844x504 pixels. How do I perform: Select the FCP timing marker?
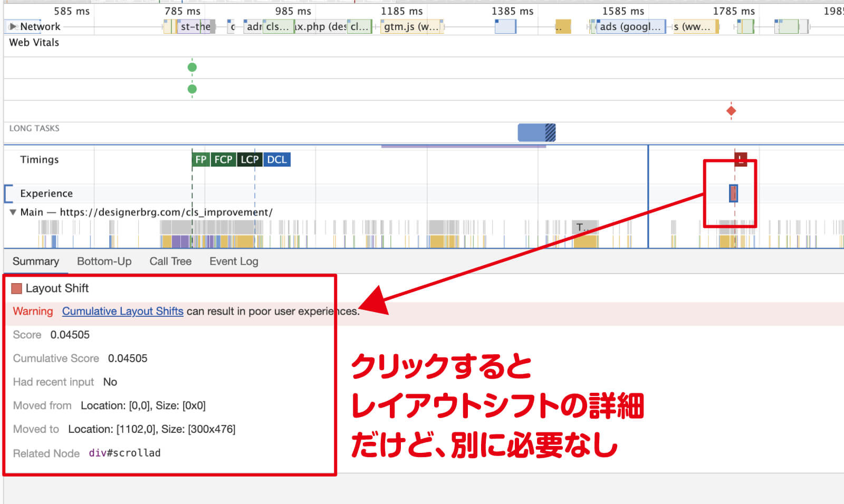[223, 160]
